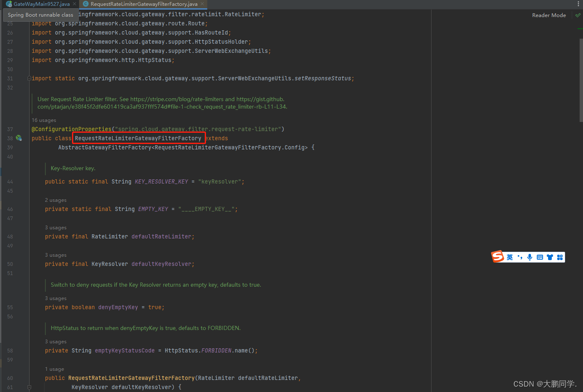Click the constructor name on line 60
583x392 pixels.
pos(131,378)
